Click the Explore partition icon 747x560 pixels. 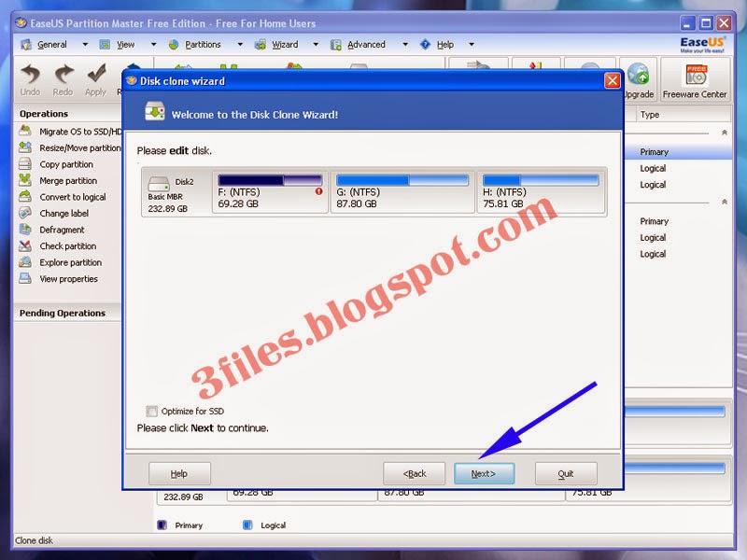point(25,262)
